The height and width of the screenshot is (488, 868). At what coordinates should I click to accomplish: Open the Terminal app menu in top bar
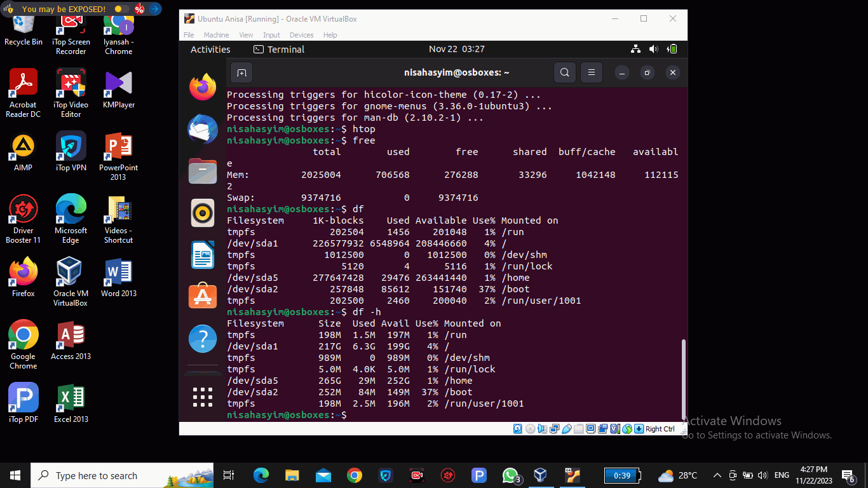(279, 49)
